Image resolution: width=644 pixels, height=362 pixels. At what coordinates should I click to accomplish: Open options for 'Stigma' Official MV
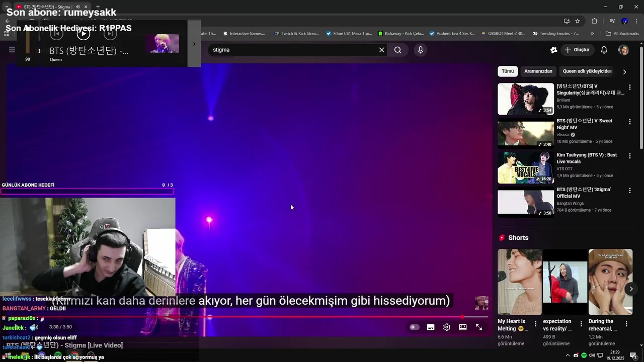pyautogui.click(x=629, y=191)
